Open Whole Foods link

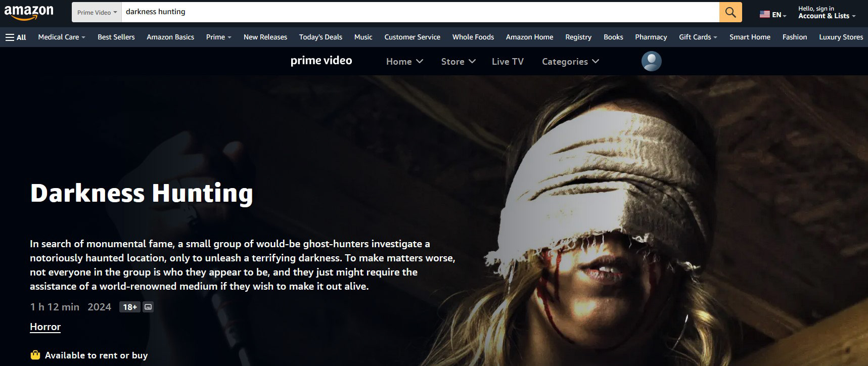pos(473,37)
